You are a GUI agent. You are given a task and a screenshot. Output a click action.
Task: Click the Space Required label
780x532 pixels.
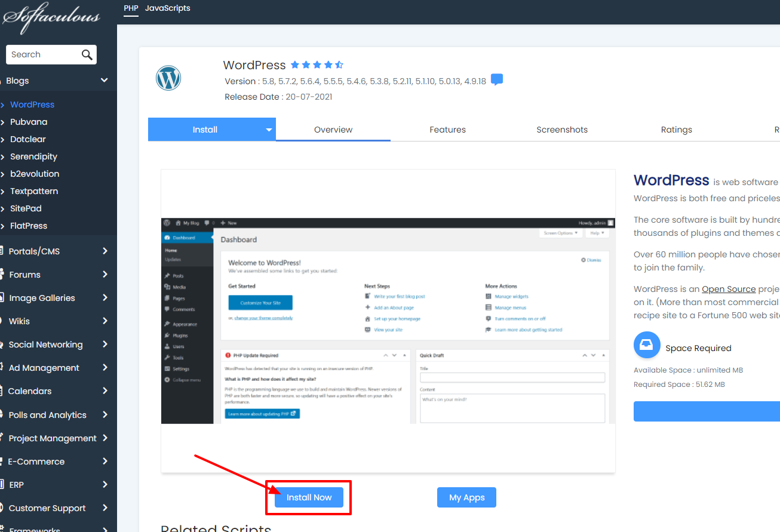(698, 348)
